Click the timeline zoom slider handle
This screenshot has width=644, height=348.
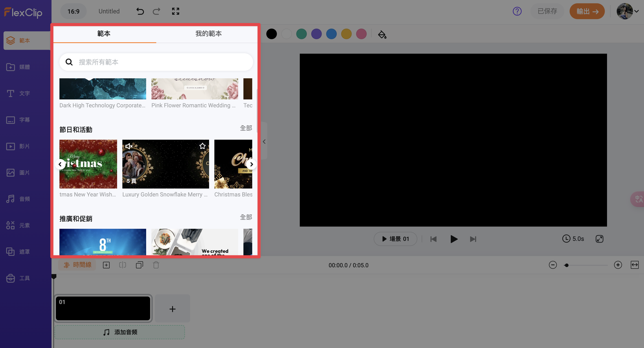pos(567,265)
